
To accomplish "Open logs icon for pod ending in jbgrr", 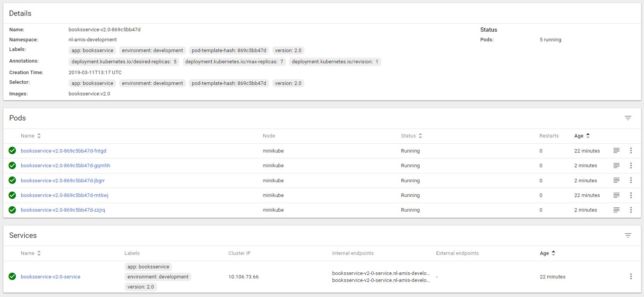I will [x=616, y=180].
